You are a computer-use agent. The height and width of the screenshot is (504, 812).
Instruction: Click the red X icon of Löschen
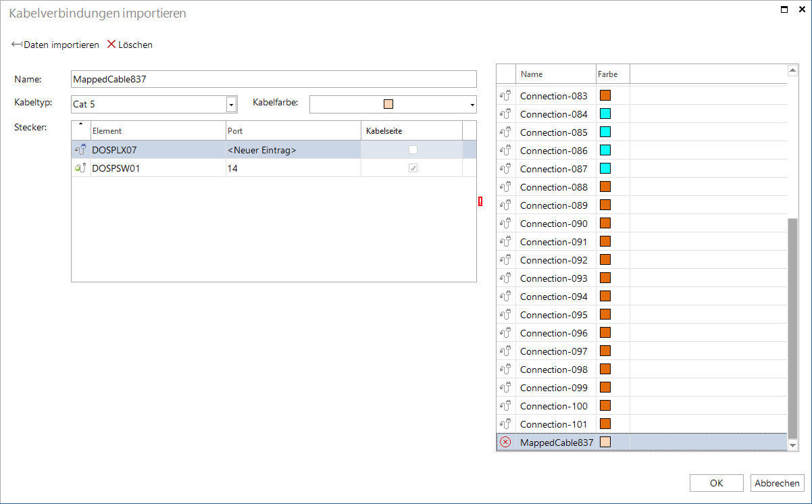111,45
